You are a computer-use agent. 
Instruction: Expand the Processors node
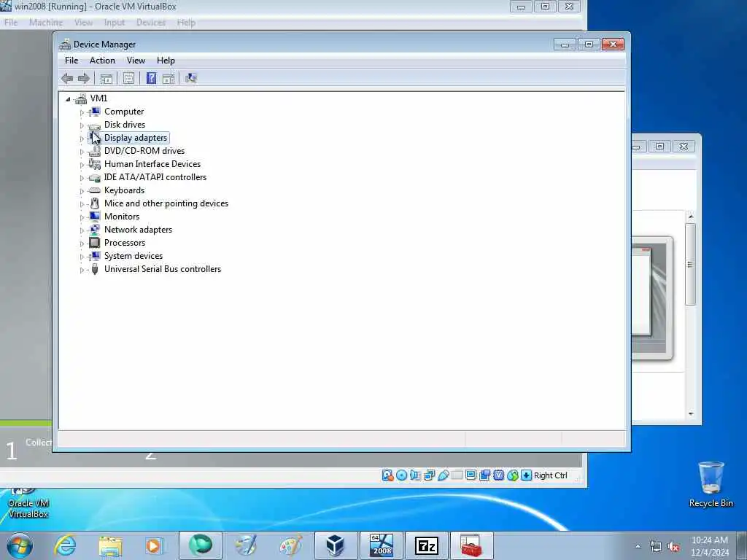[x=82, y=244]
